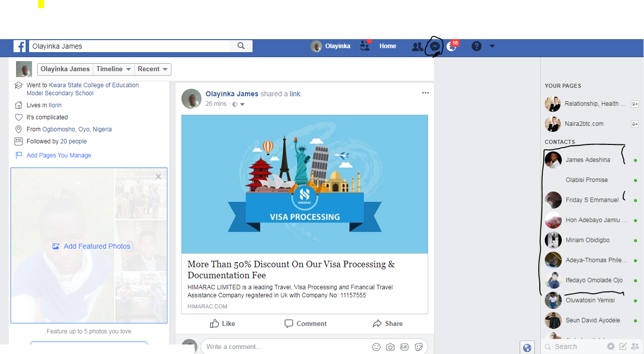Start new message with compose icon
644x354 pixels.
(x=623, y=346)
